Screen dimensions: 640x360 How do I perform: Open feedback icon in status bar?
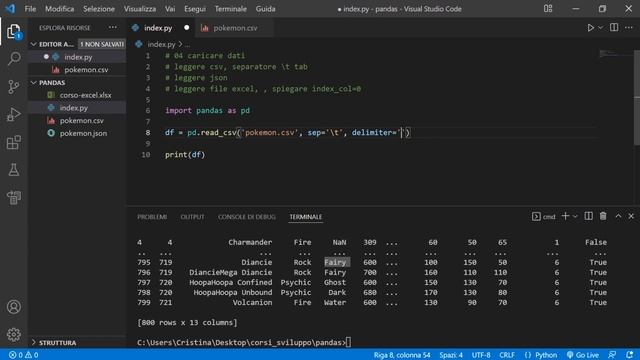pyautogui.click(x=612, y=355)
